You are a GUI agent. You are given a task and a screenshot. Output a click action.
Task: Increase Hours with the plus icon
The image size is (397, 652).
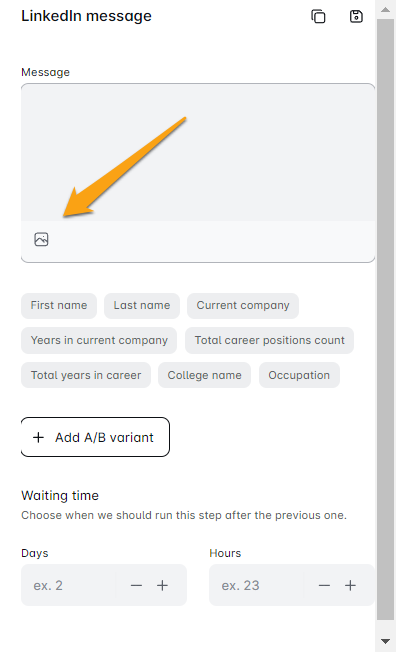coord(350,585)
